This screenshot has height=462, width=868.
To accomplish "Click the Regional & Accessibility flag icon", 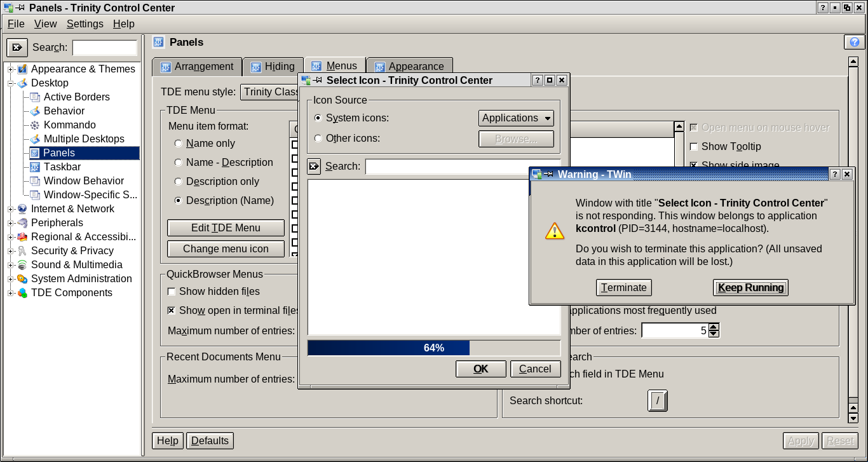I will [22, 236].
